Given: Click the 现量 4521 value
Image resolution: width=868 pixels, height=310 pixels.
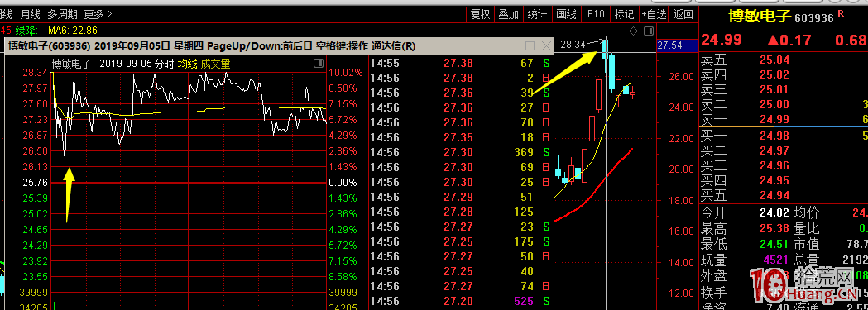Looking at the screenshot, I should click(776, 260).
